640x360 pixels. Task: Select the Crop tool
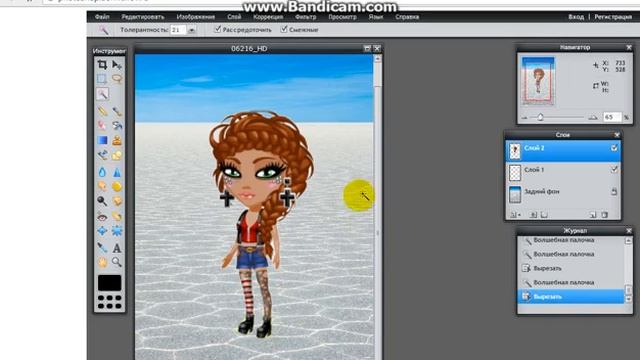tap(102, 64)
